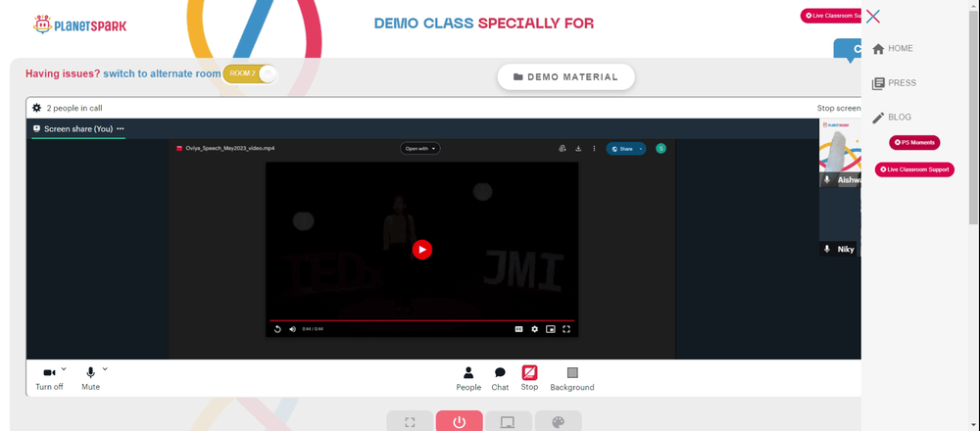Play the TEDx video with red button
980x431 pixels.
coord(421,249)
